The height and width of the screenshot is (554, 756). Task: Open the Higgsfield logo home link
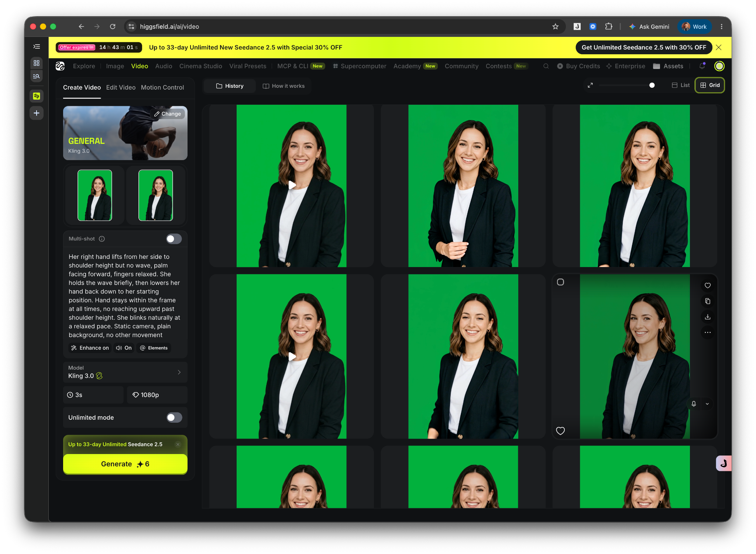60,66
